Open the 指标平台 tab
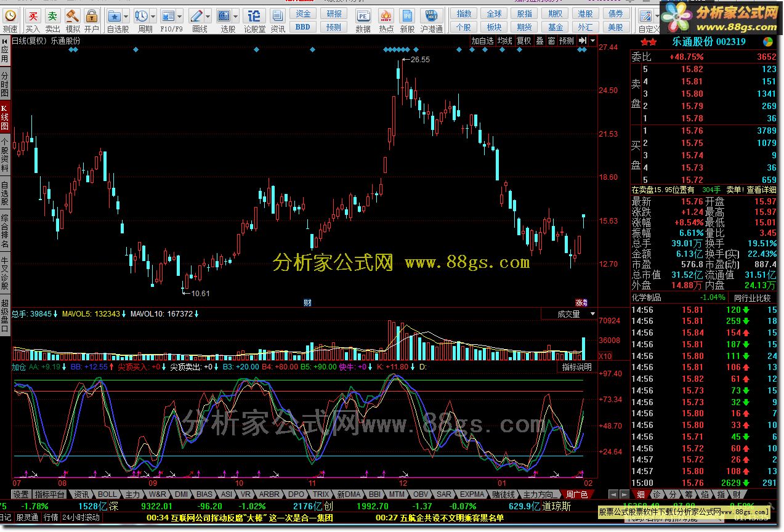This screenshot has width=784, height=532. (x=50, y=494)
